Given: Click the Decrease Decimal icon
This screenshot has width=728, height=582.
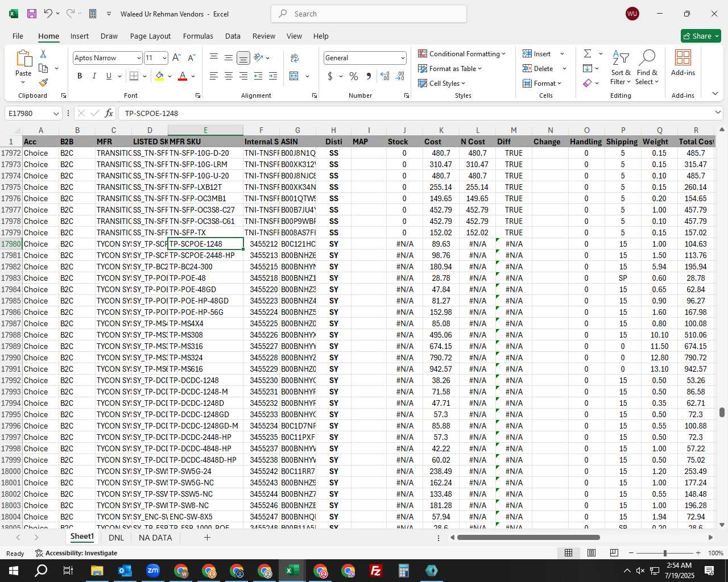Looking at the screenshot, I should click(400, 76).
